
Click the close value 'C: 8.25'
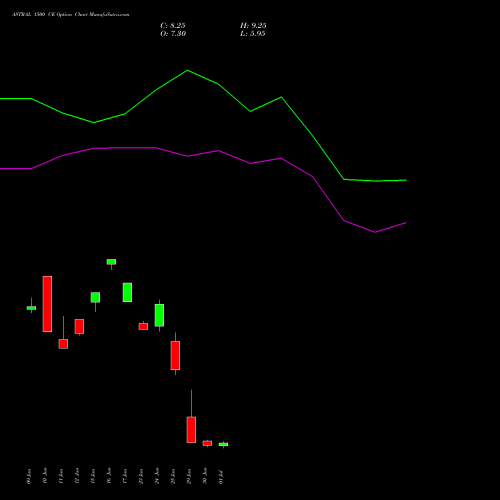pos(173,26)
